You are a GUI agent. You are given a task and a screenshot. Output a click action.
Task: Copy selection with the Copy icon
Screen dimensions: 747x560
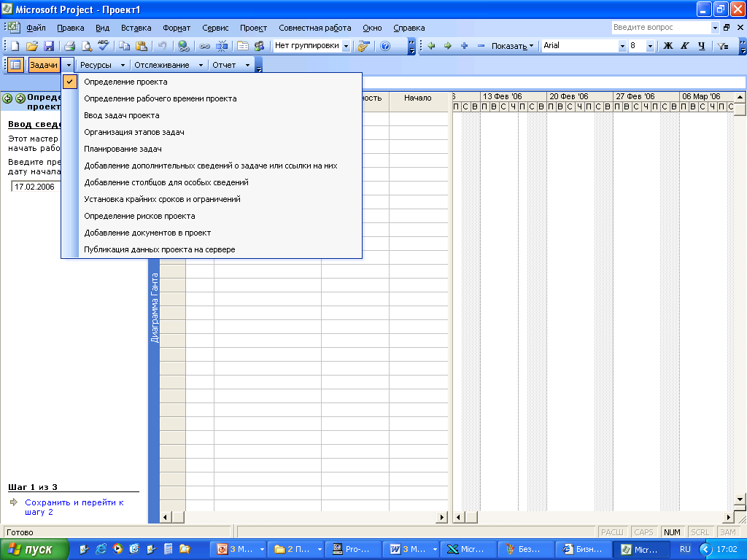pos(124,46)
